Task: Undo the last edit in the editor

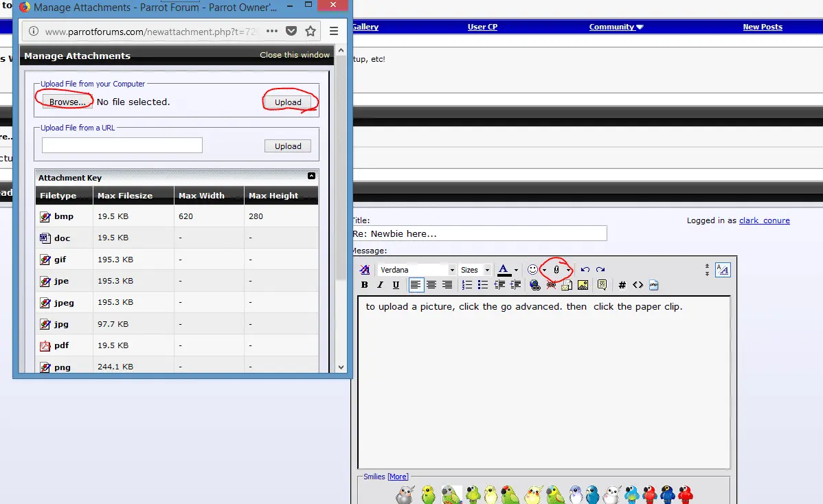Action: 585,270
